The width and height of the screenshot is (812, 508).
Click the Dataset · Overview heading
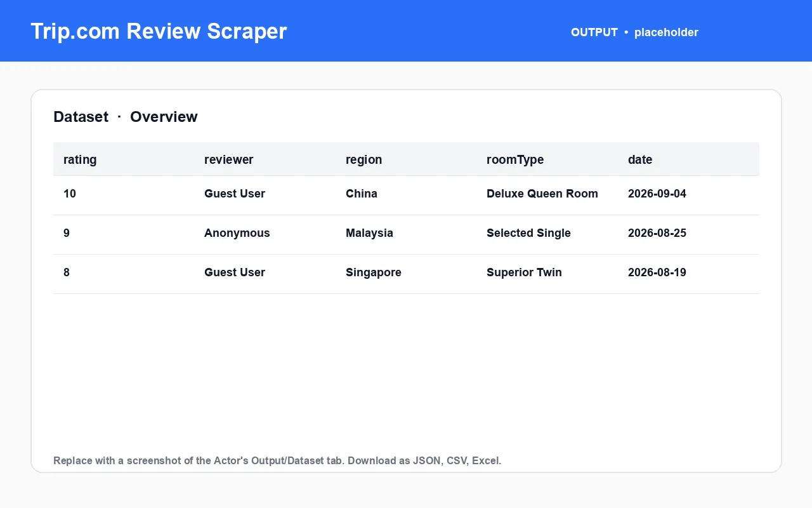pos(126,117)
